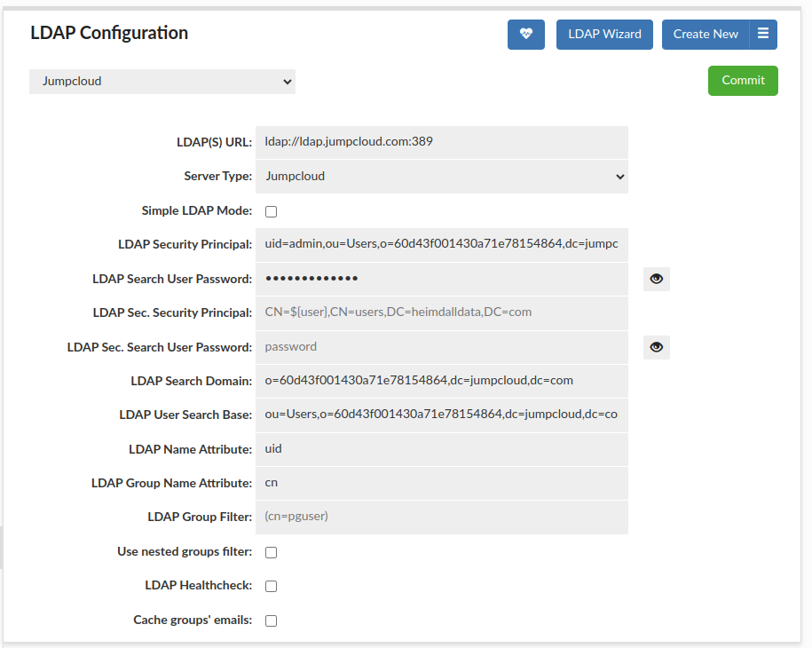The height and width of the screenshot is (648, 812).
Task: Open the hamburger menu next to Create New
Action: (763, 35)
